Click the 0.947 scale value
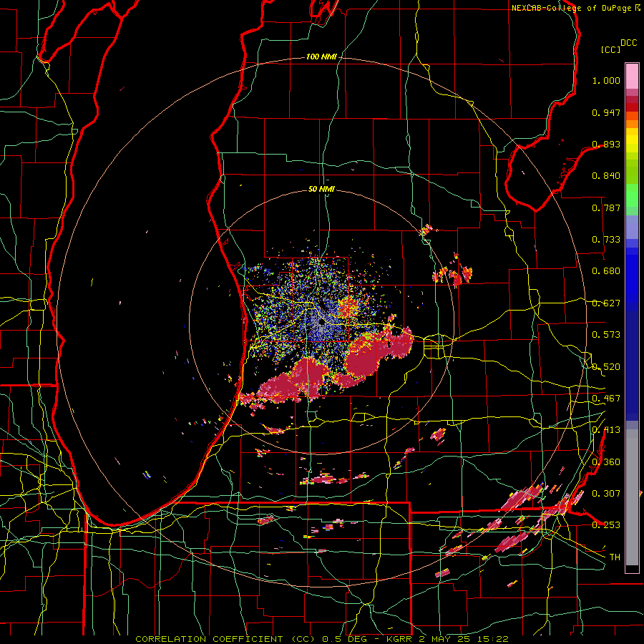The height and width of the screenshot is (644, 644). [x=606, y=112]
